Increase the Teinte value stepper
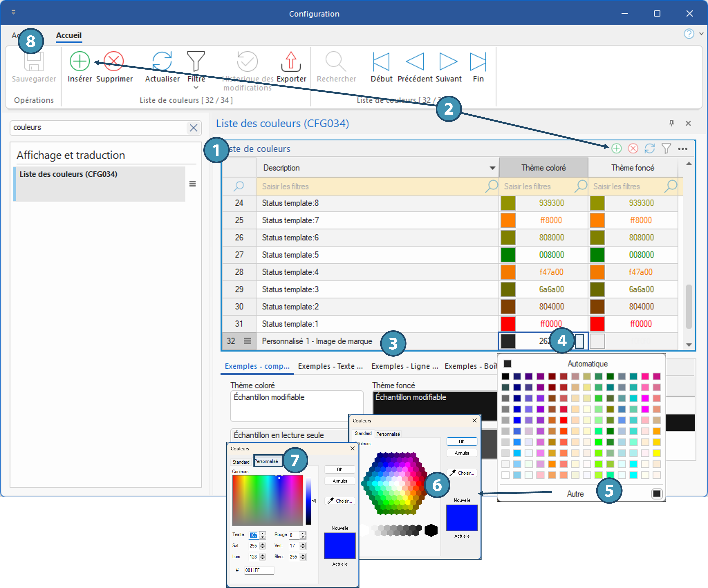The height and width of the screenshot is (588, 708). [263, 533]
